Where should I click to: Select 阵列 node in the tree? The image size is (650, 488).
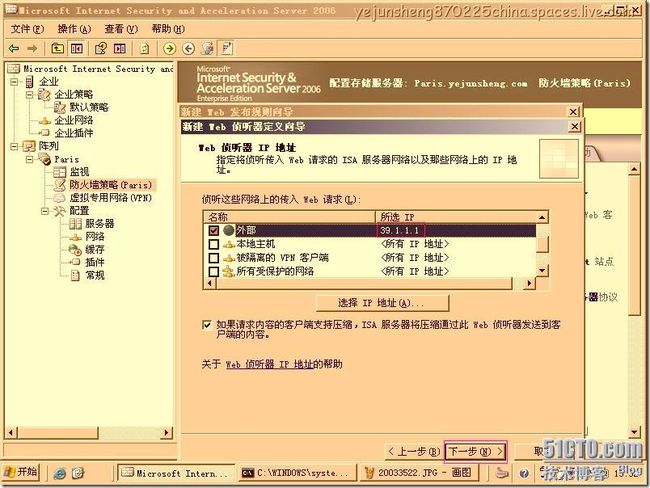pos(49,146)
